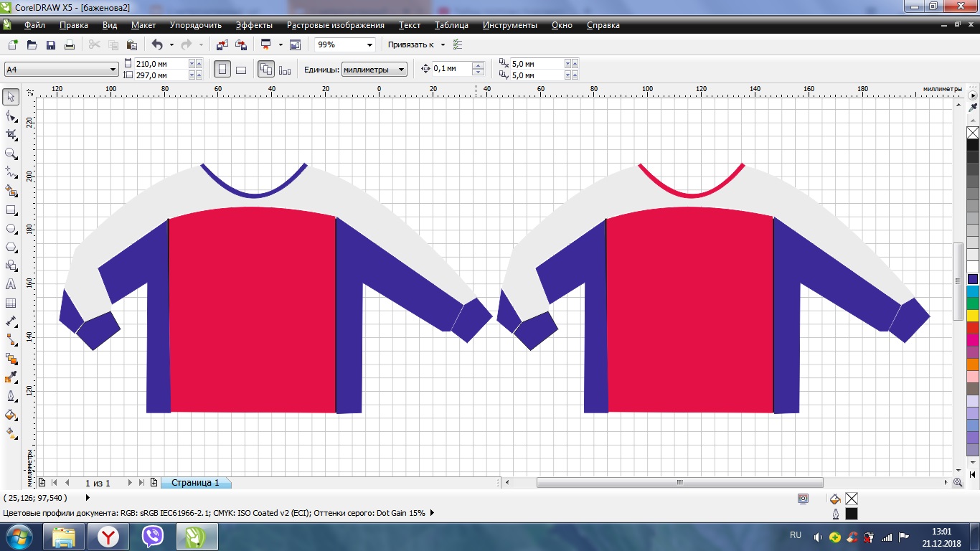Switch page to landscape orientation

coord(241,70)
